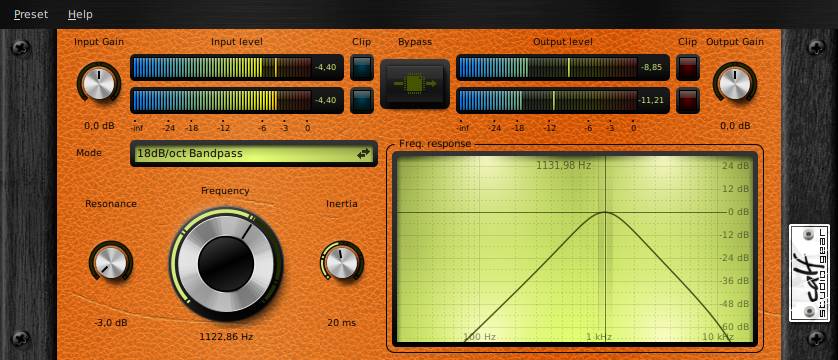Toggle the Bypass button
Screen dimensions: 838x360
click(415, 84)
